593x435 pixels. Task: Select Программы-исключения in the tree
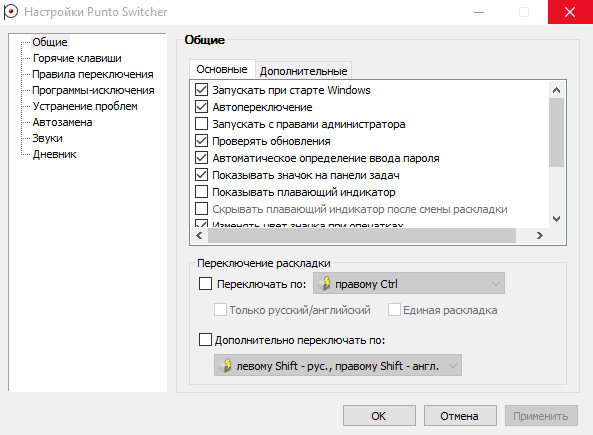[x=93, y=90]
